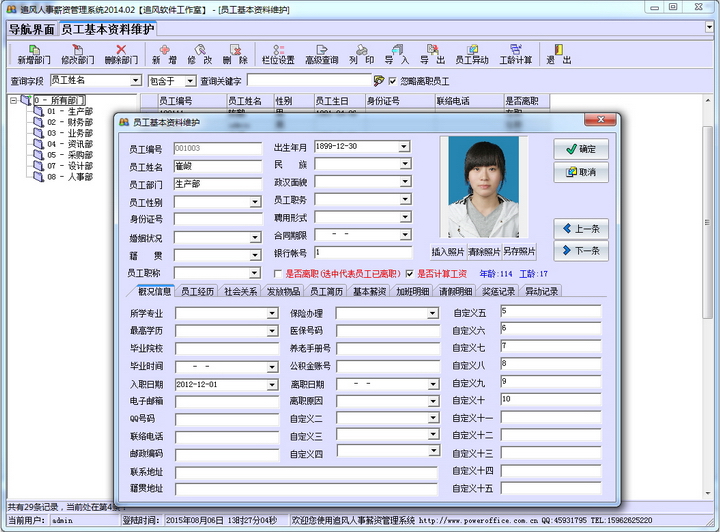Click the 插入照片 button
This screenshot has height=532, width=720.
448,252
